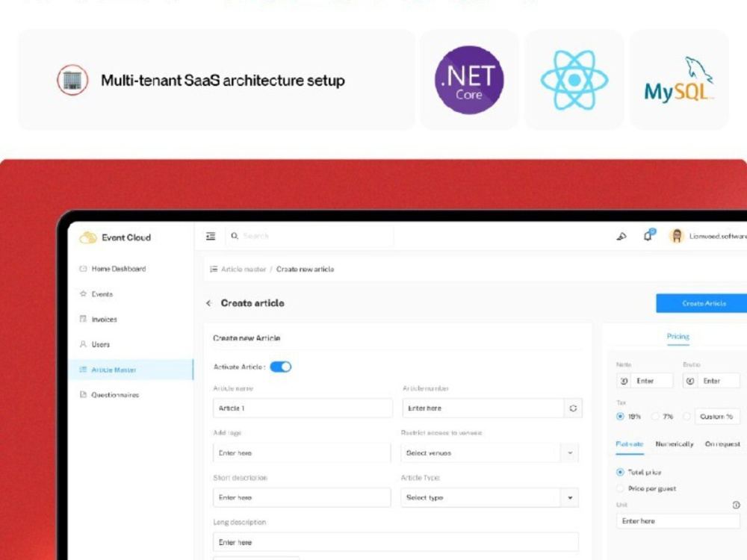This screenshot has height=560, width=747.
Task: Click the Select venues dropdown arrow
Action: point(570,453)
